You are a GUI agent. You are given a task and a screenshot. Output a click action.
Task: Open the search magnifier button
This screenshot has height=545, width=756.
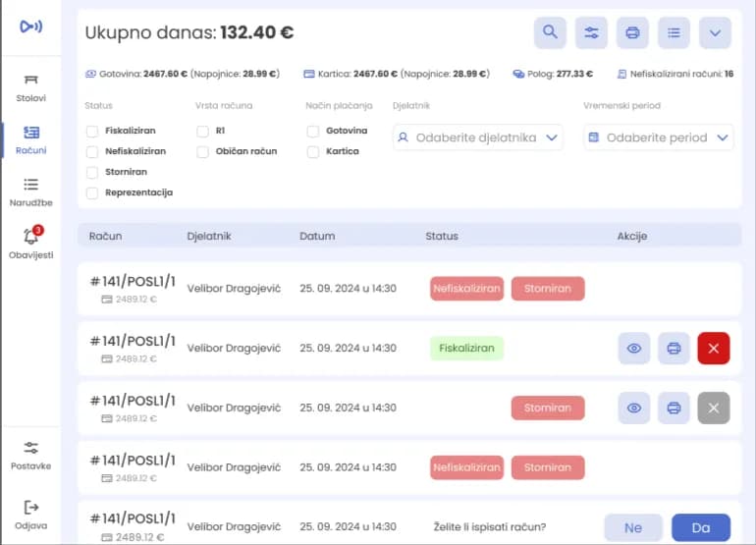point(550,32)
